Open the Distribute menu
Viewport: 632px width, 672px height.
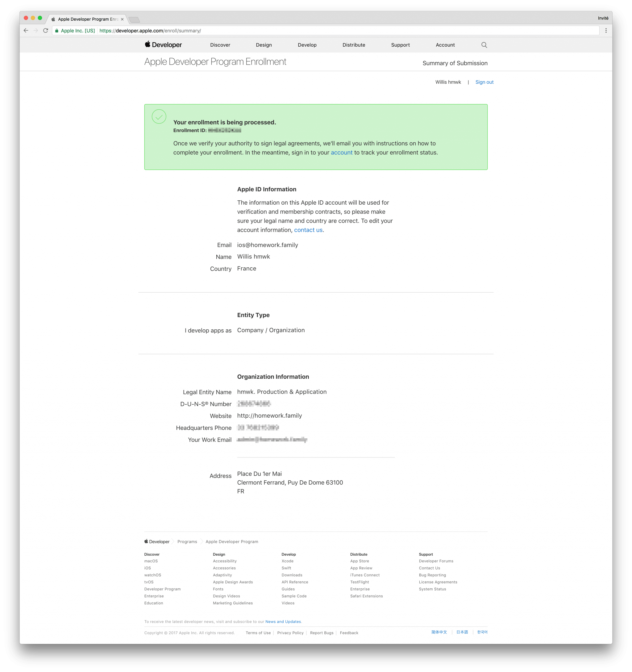tap(354, 45)
